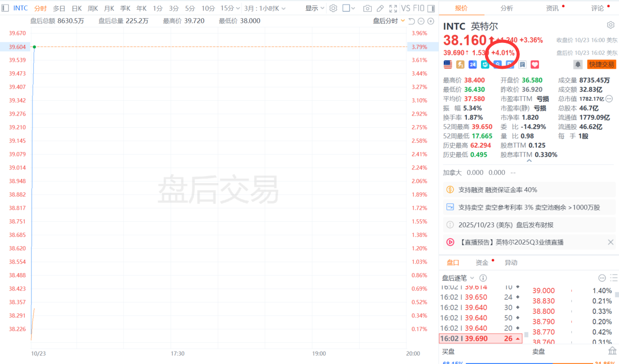This screenshot has height=364, width=619.
Task: Switch to the 日K chart tab
Action: [x=77, y=8]
